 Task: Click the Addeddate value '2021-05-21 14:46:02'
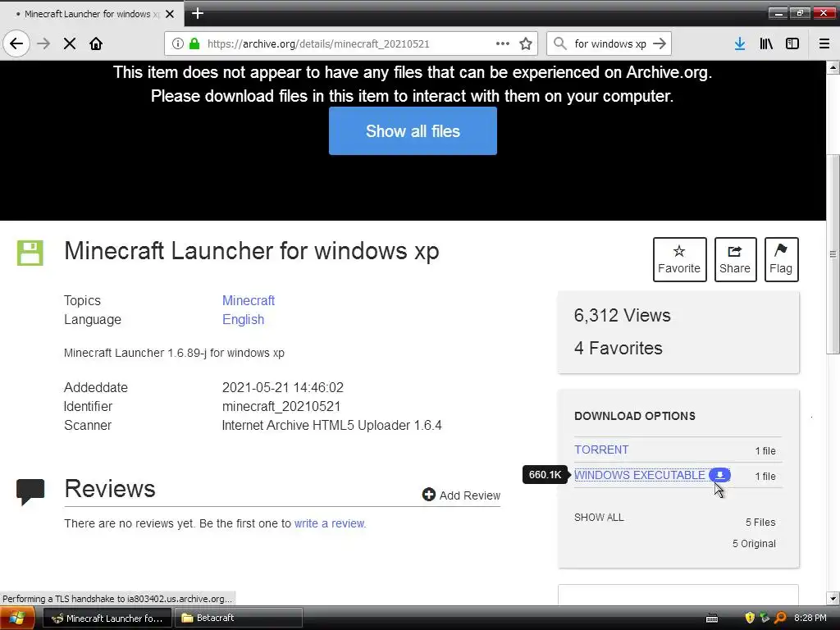(283, 387)
